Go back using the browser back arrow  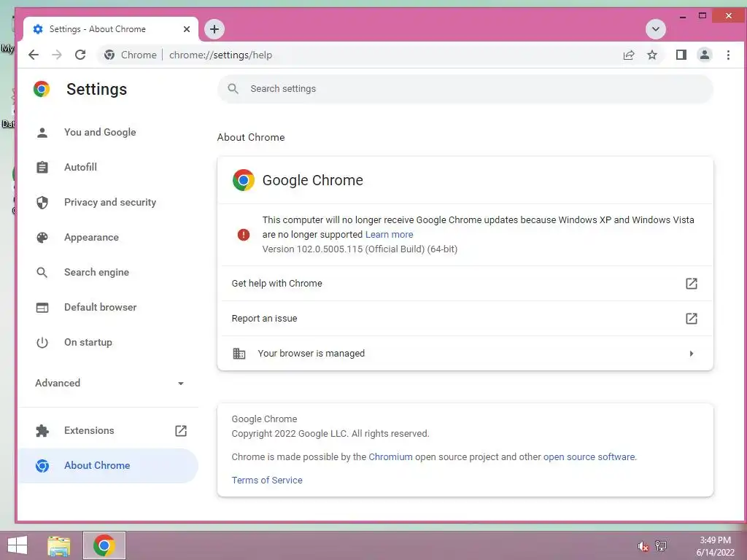click(34, 55)
